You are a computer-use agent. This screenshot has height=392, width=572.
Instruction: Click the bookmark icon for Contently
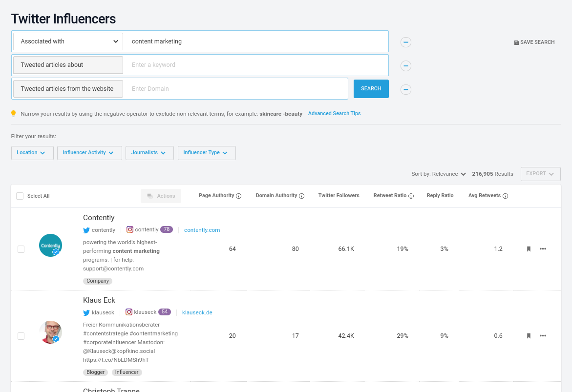(529, 249)
